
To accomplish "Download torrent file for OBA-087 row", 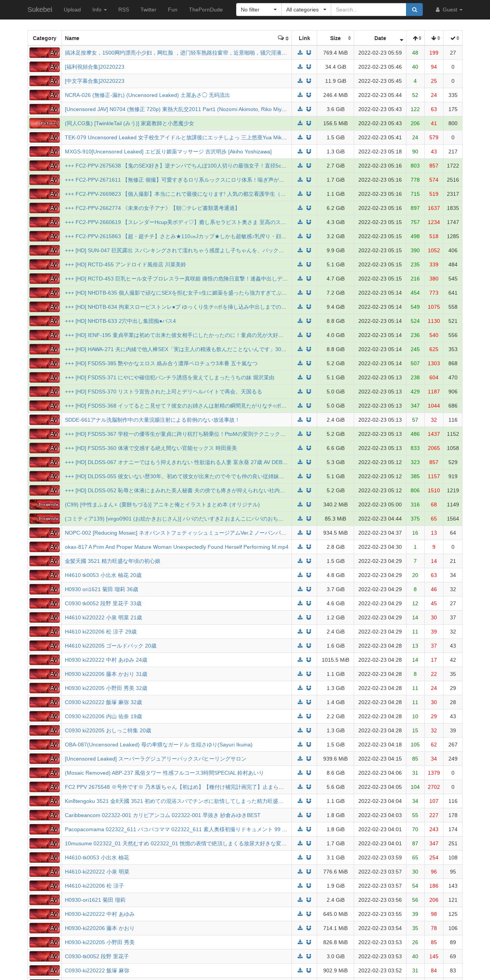I will [300, 745].
